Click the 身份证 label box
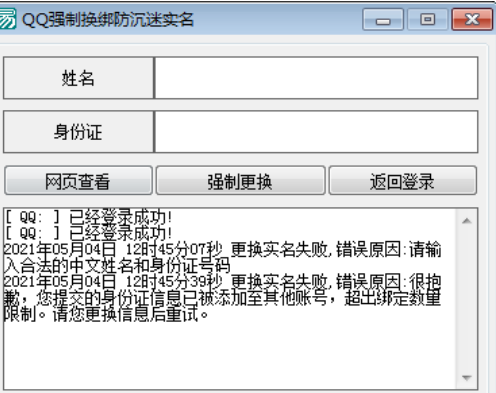This screenshot has width=496, height=393. tap(78, 132)
